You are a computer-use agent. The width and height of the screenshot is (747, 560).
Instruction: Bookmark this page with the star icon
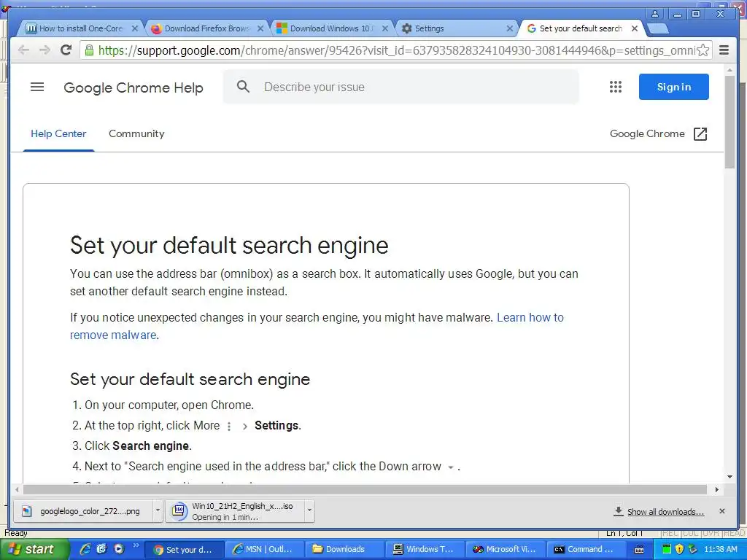click(x=703, y=50)
